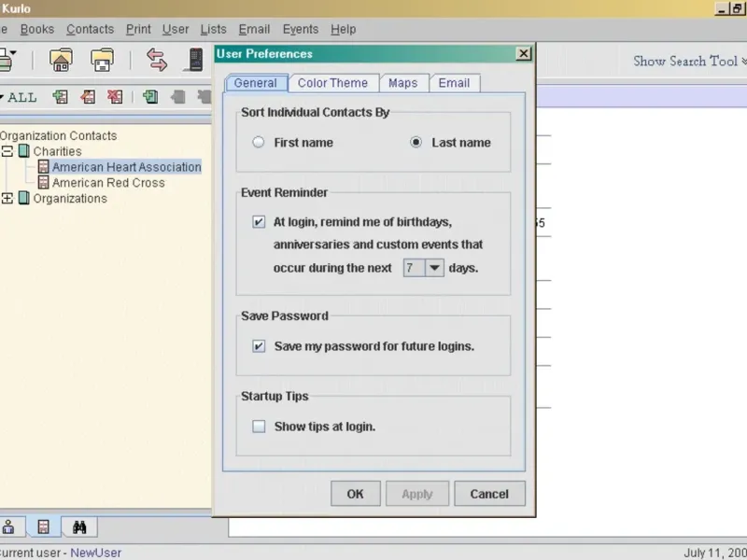Click the delete organization contact icon with red X
747x560 pixels.
point(115,97)
